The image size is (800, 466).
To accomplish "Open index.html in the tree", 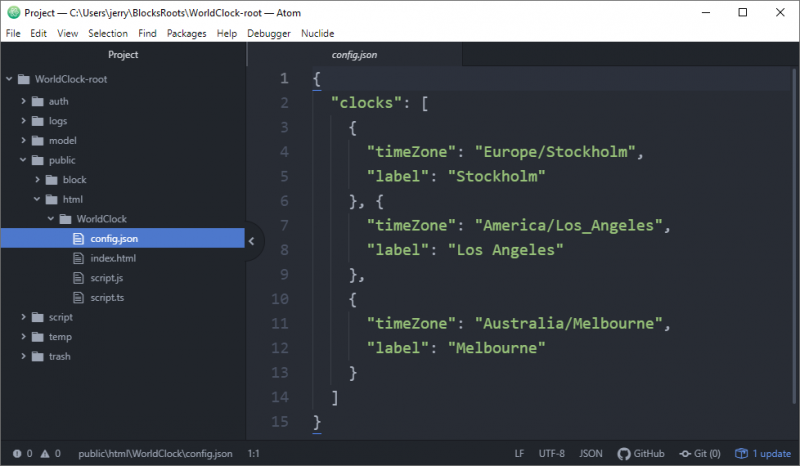I will coord(113,258).
